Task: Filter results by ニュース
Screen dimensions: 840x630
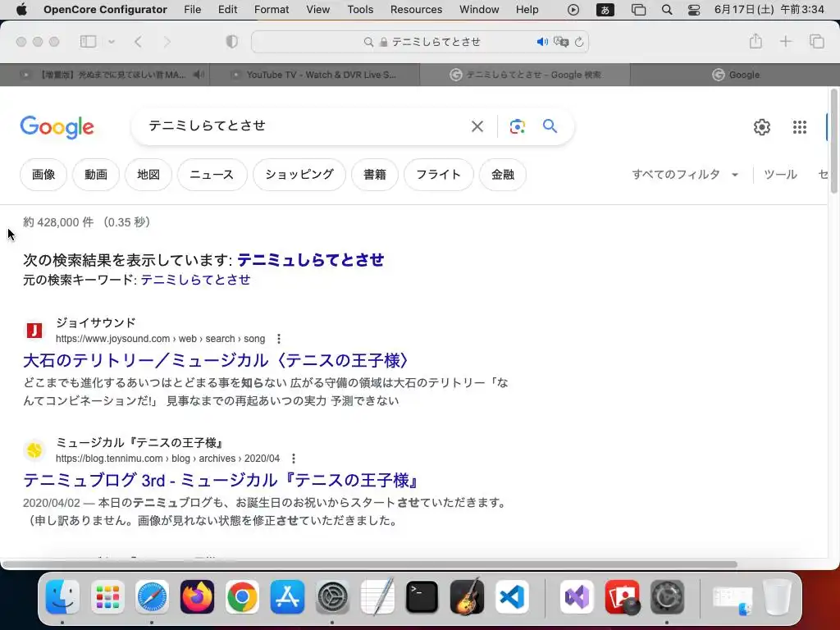Action: click(212, 175)
